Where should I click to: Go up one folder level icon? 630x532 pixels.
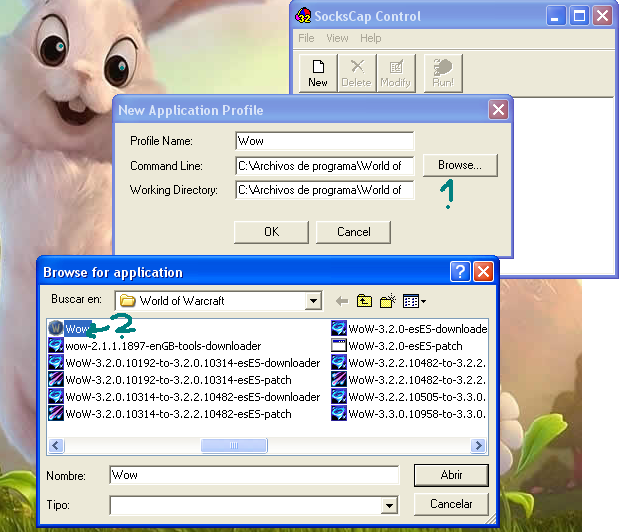pyautogui.click(x=364, y=301)
